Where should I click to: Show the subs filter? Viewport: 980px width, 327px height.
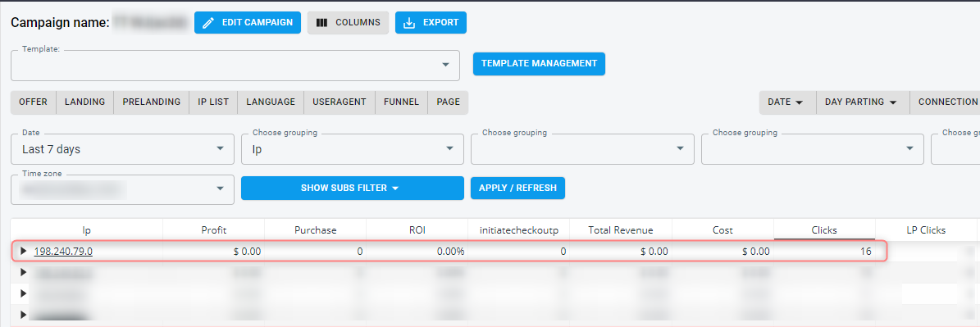pos(353,188)
